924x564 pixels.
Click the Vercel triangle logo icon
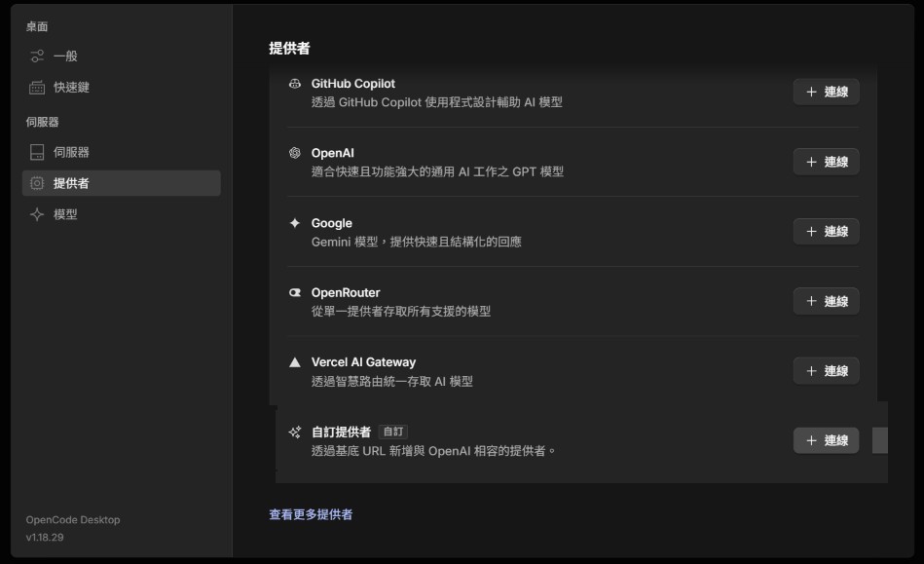tap(295, 362)
